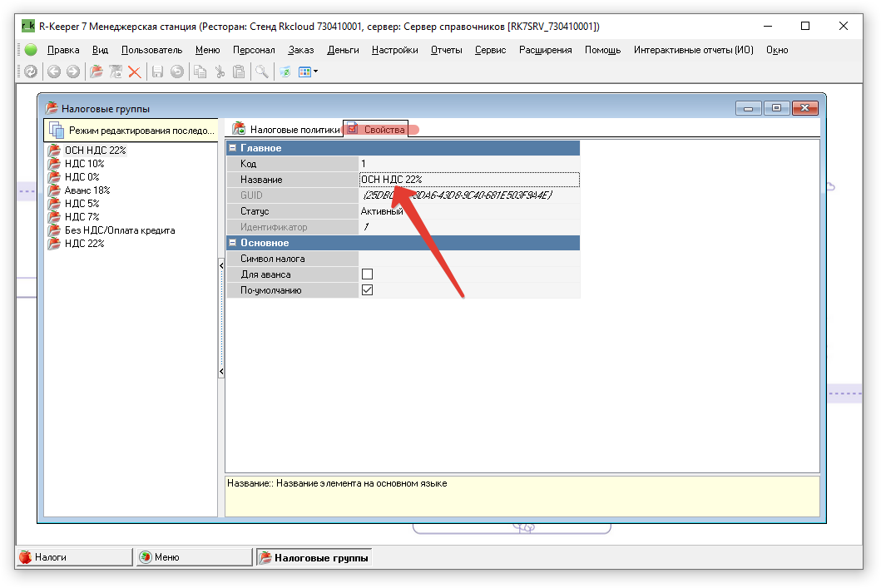Enable the "Для аванса" checkbox
The width and height of the screenshot is (881, 588).
(367, 274)
